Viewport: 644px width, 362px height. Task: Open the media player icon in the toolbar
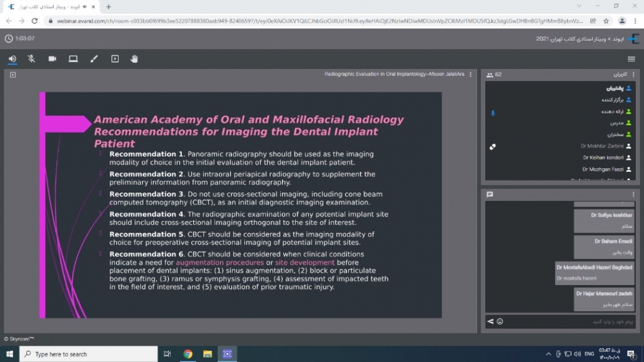[115, 59]
